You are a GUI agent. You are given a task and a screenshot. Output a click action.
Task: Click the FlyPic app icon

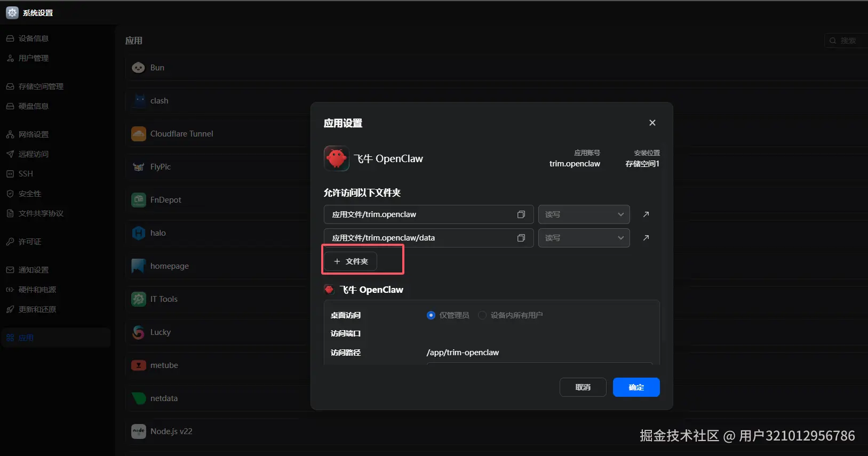click(139, 167)
